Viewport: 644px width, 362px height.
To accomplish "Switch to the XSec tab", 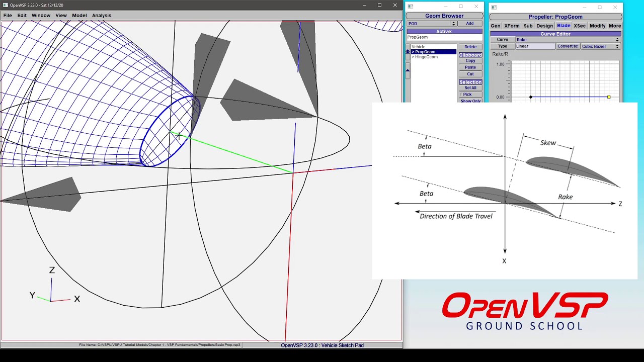I will 580,26.
